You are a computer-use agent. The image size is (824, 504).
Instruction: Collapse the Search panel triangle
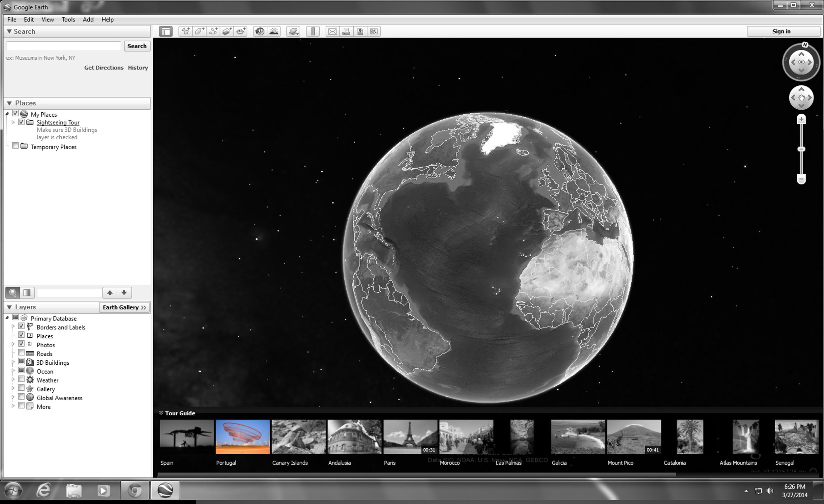9,31
